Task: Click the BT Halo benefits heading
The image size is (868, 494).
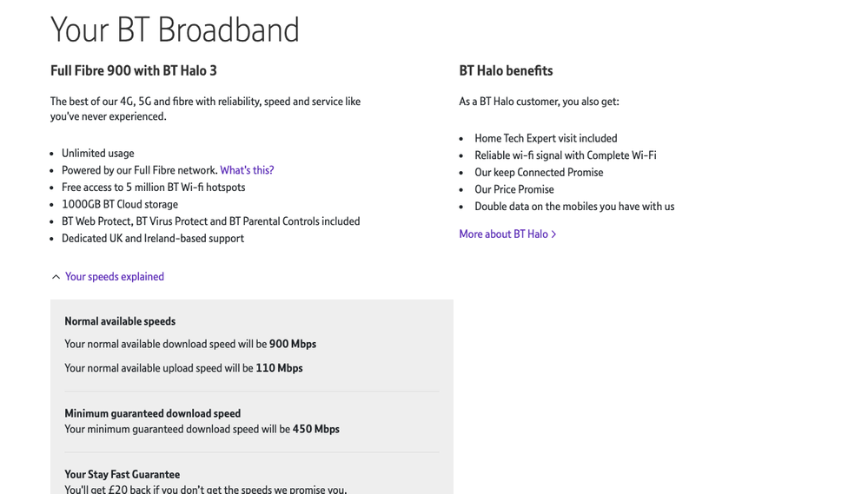Action: (506, 71)
